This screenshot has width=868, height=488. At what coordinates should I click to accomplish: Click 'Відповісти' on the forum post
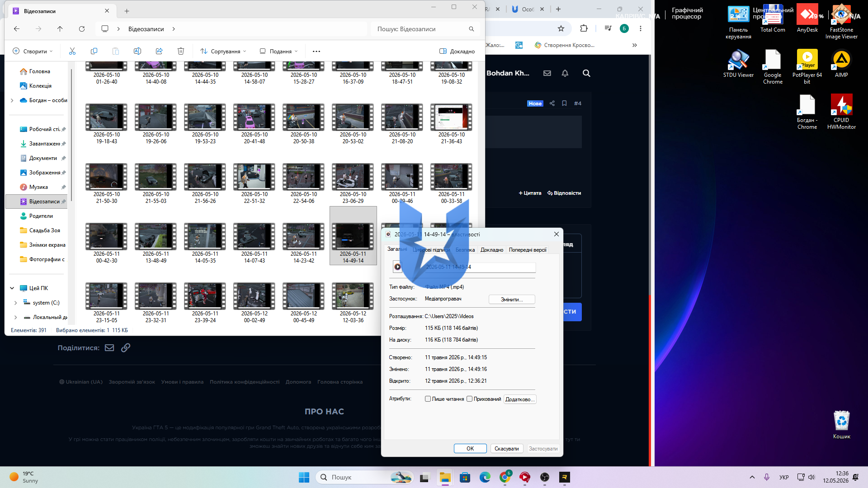(x=564, y=193)
